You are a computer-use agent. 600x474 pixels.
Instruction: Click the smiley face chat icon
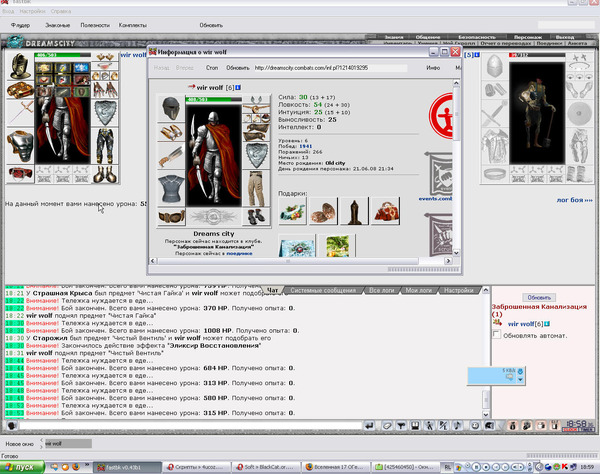coord(475,425)
